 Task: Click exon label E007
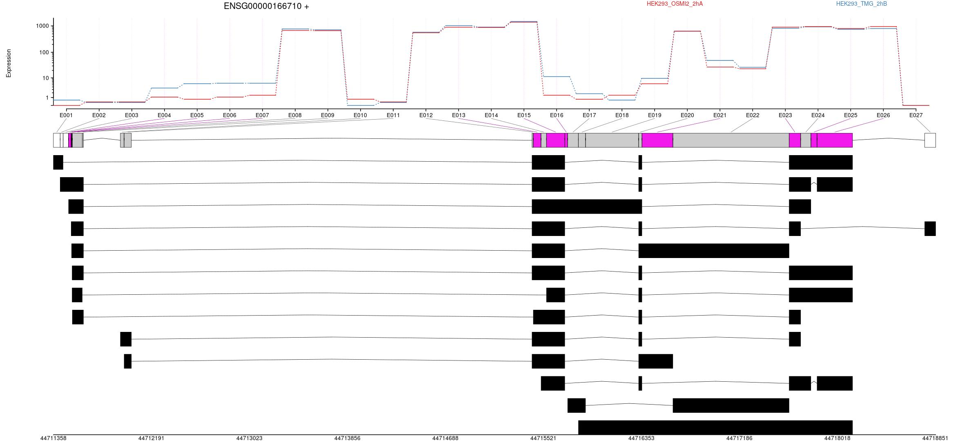click(262, 115)
